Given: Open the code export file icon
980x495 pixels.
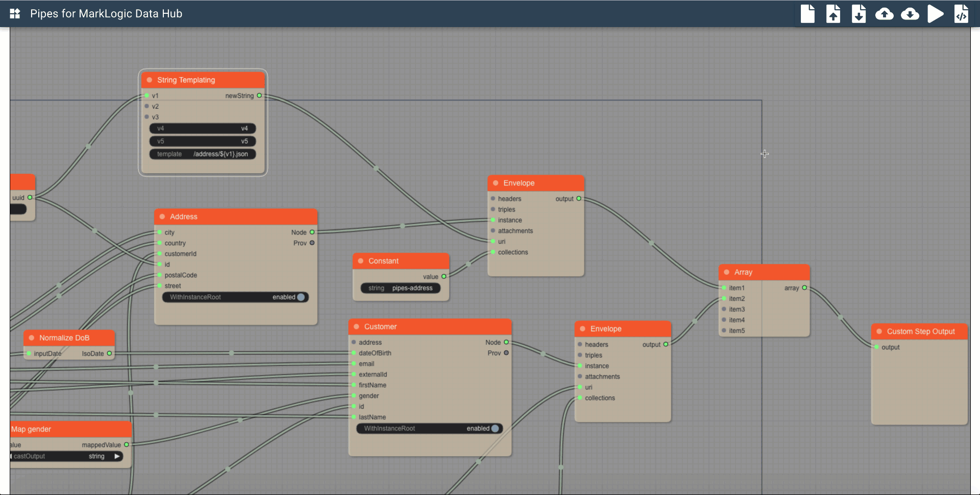Looking at the screenshot, I should pos(961,14).
